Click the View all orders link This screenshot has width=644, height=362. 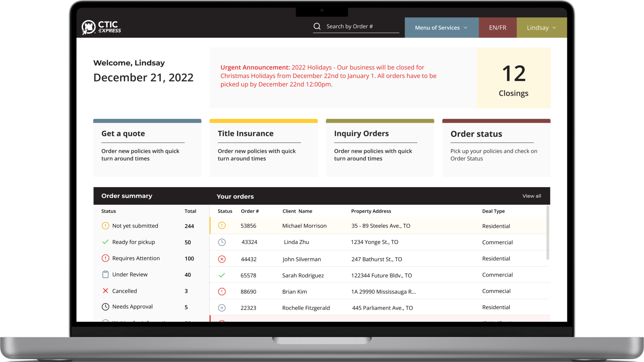[x=531, y=196]
